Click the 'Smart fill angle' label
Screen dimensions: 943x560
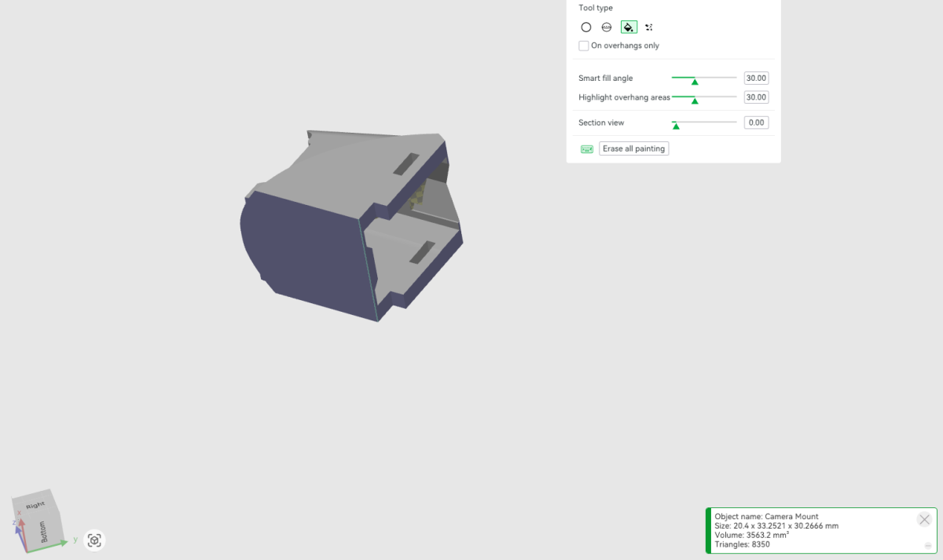606,79
